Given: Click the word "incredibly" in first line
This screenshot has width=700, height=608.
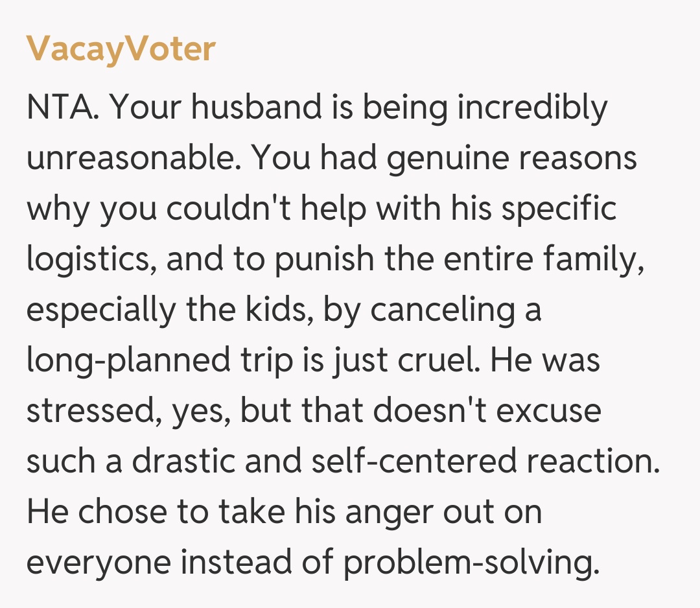Looking at the screenshot, I should click(x=532, y=108).
